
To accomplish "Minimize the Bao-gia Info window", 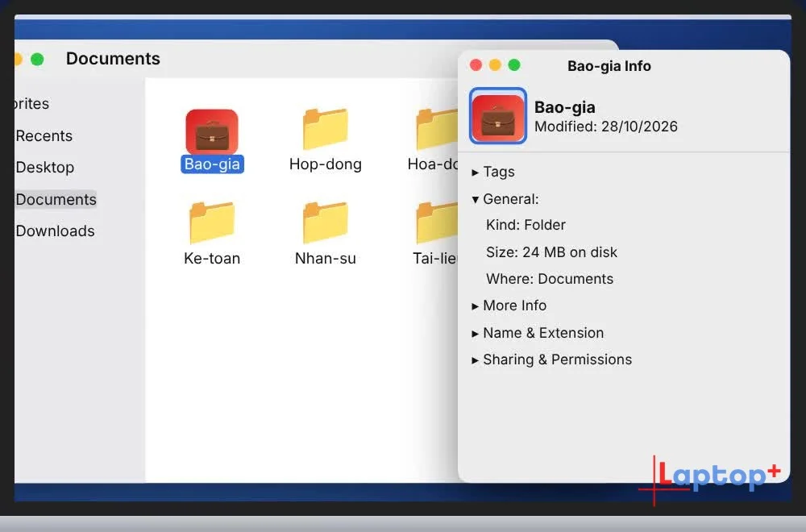I will coord(495,65).
